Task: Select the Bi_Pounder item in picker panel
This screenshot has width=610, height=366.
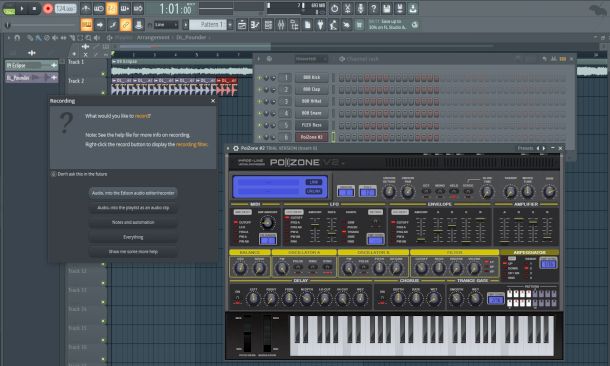Action: point(31,78)
